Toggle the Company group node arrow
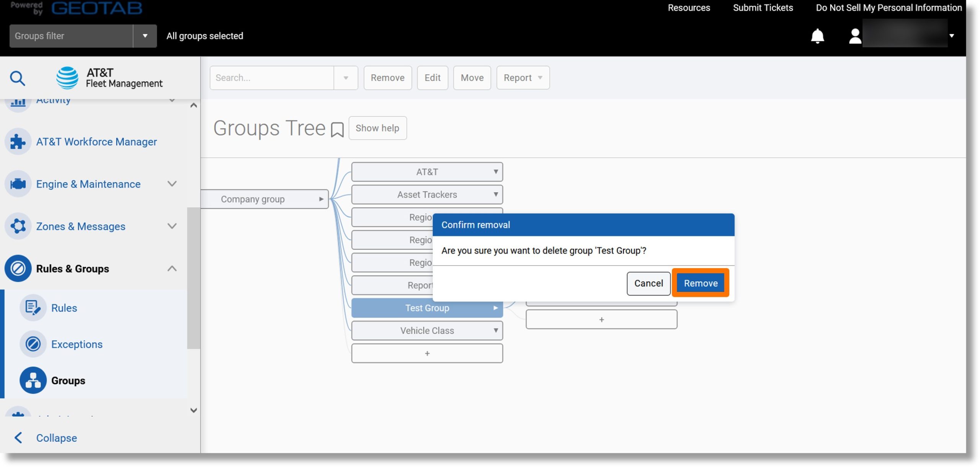The height and width of the screenshot is (467, 980). pyautogui.click(x=321, y=199)
